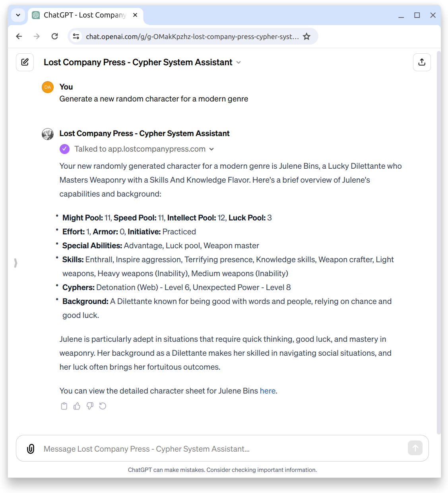Click the send message arrow button

pyautogui.click(x=415, y=448)
